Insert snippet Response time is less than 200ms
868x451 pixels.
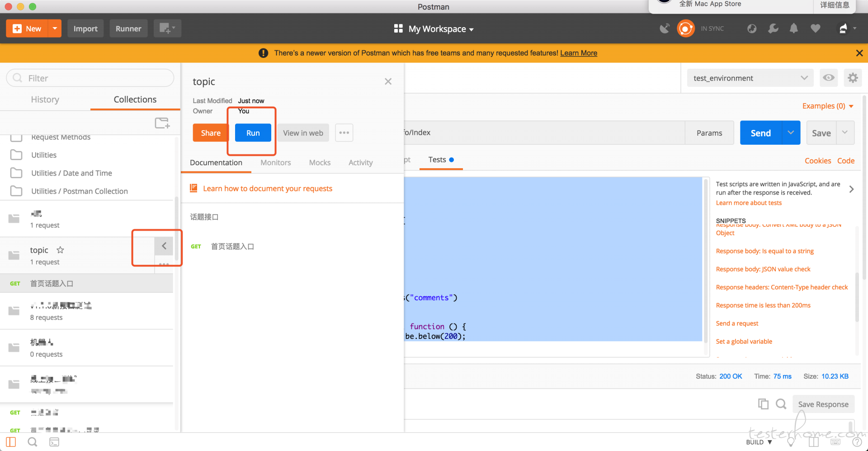pos(763,305)
